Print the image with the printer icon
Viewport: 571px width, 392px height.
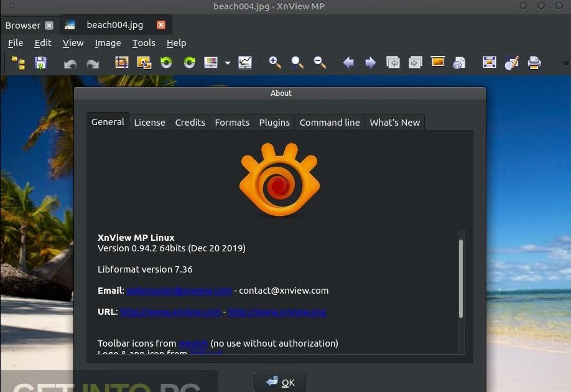(x=534, y=63)
